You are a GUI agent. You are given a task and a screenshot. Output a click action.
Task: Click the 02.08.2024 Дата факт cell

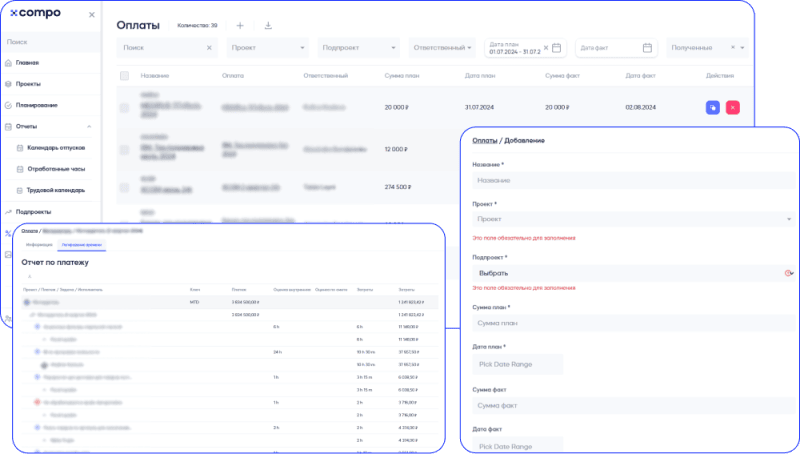pyautogui.click(x=640, y=108)
